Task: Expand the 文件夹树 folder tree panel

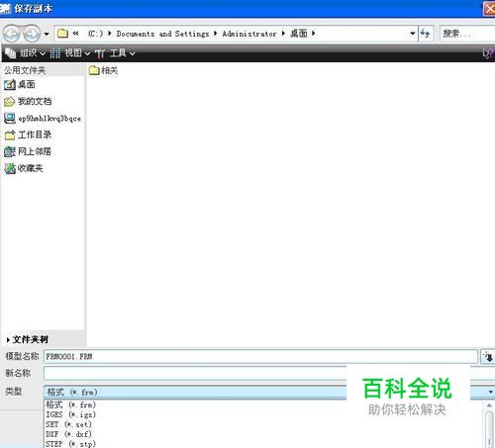Action: click(x=28, y=339)
